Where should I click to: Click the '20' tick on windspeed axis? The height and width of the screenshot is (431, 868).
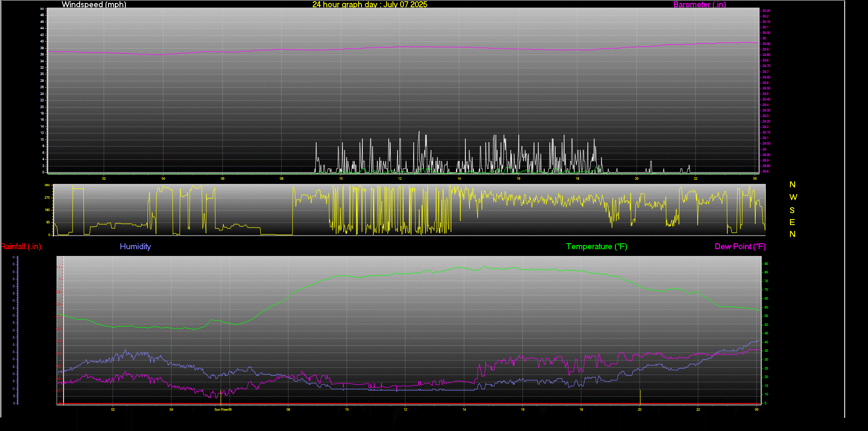(42, 107)
